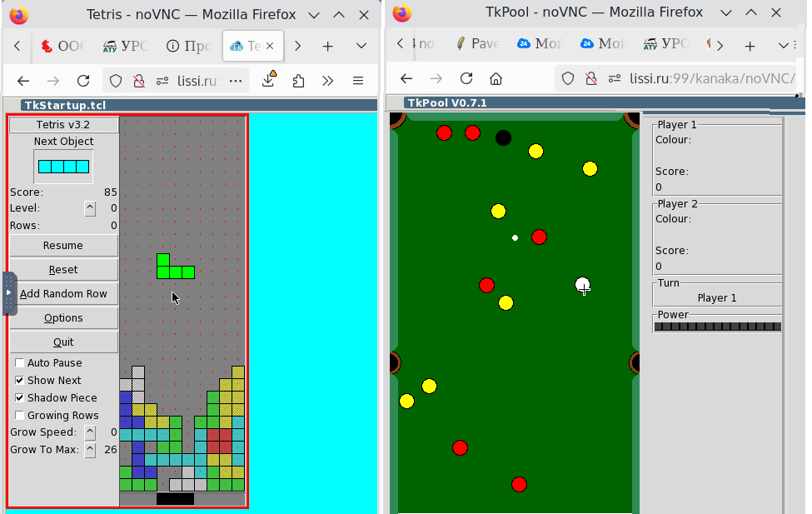Switch to Про tab in Tetris window
This screenshot has width=812, height=514.
click(189, 46)
